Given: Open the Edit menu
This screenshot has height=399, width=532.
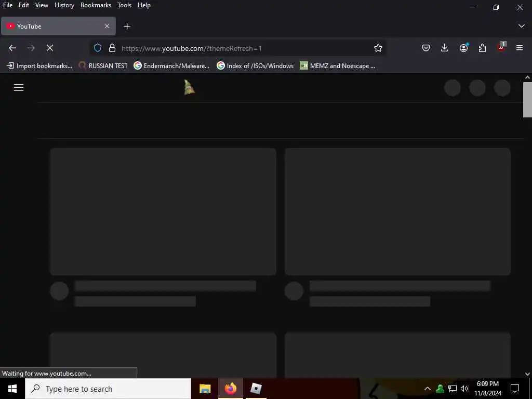Looking at the screenshot, I should (x=24, y=5).
